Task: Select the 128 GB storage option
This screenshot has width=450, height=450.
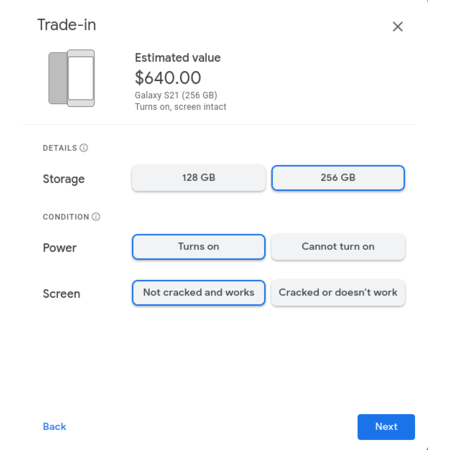Action: coord(199,178)
